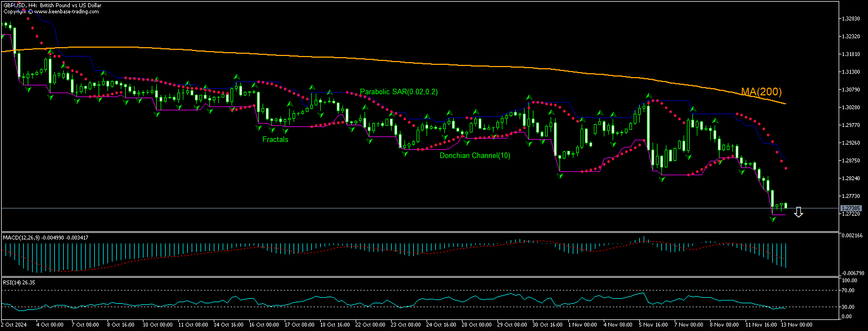Select the orange MA(200) label

click(761, 92)
